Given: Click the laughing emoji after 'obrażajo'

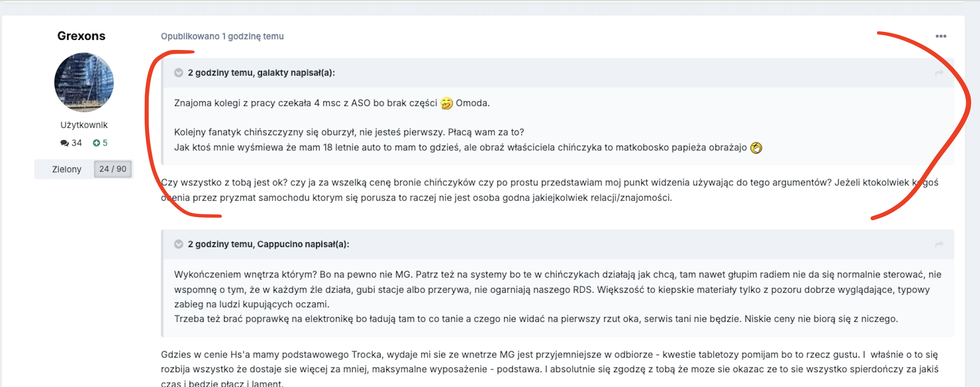Looking at the screenshot, I should tap(756, 148).
